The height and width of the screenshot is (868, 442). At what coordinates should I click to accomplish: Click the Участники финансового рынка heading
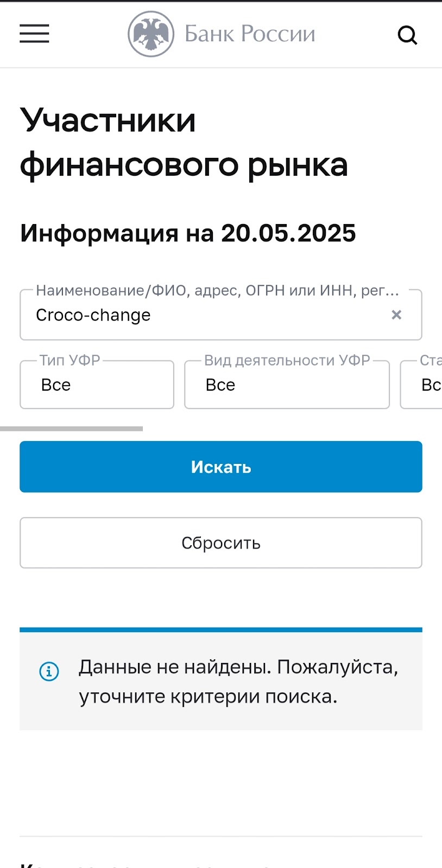tap(184, 142)
